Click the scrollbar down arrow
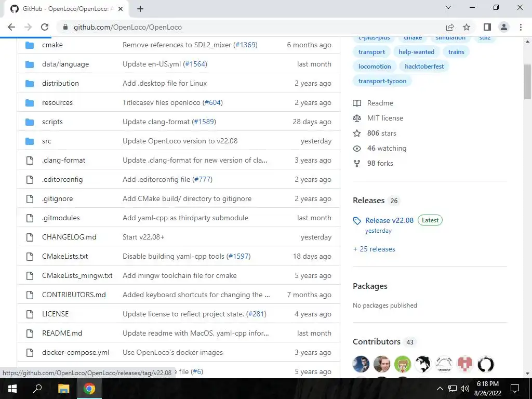Image resolution: width=532 pixels, height=399 pixels. point(528,374)
